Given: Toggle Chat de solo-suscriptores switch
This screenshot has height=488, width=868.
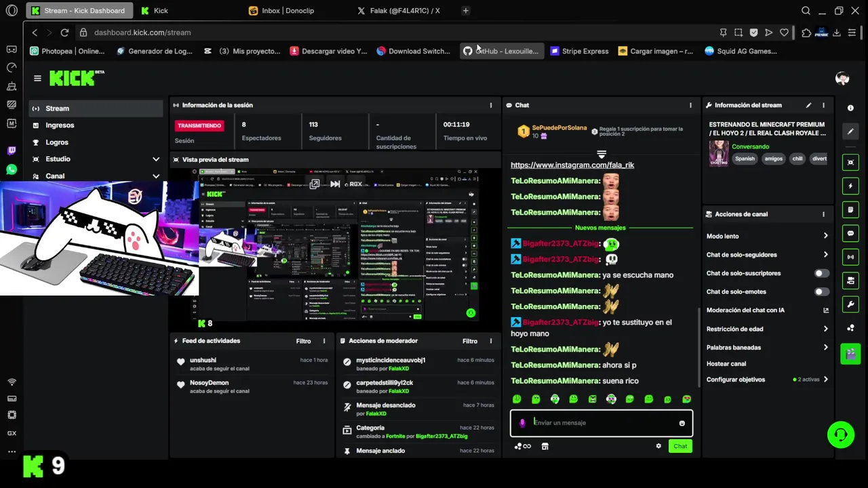Looking at the screenshot, I should (821, 273).
